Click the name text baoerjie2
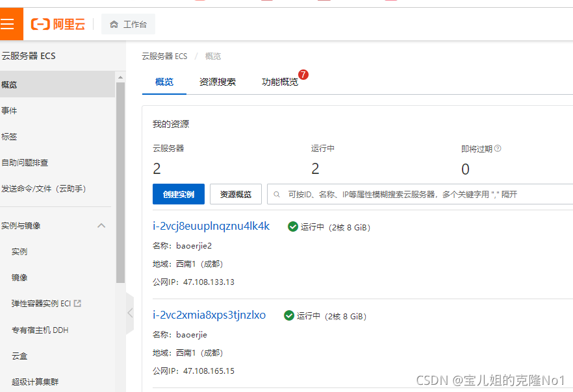The width and height of the screenshot is (573, 392). point(194,245)
